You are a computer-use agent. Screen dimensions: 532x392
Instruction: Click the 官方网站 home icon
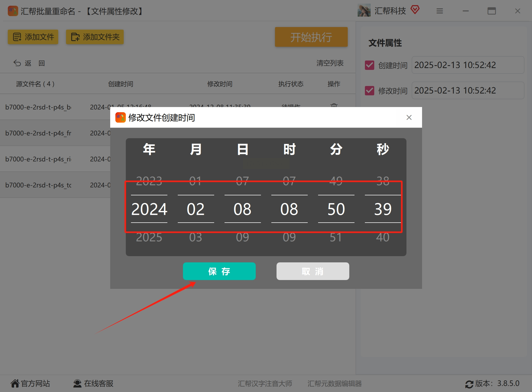pos(15,383)
